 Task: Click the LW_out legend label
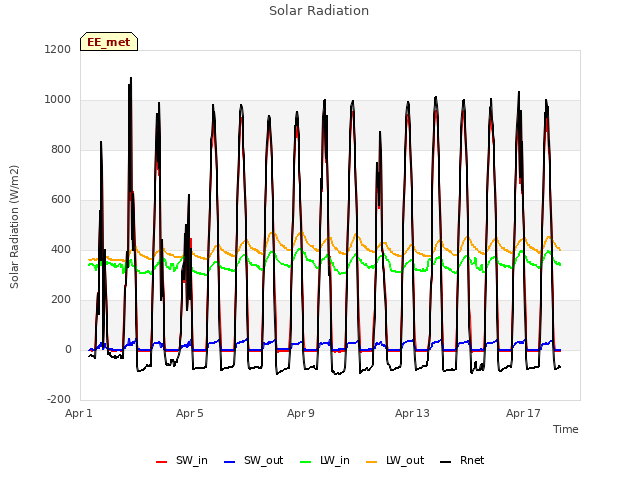click(x=405, y=460)
